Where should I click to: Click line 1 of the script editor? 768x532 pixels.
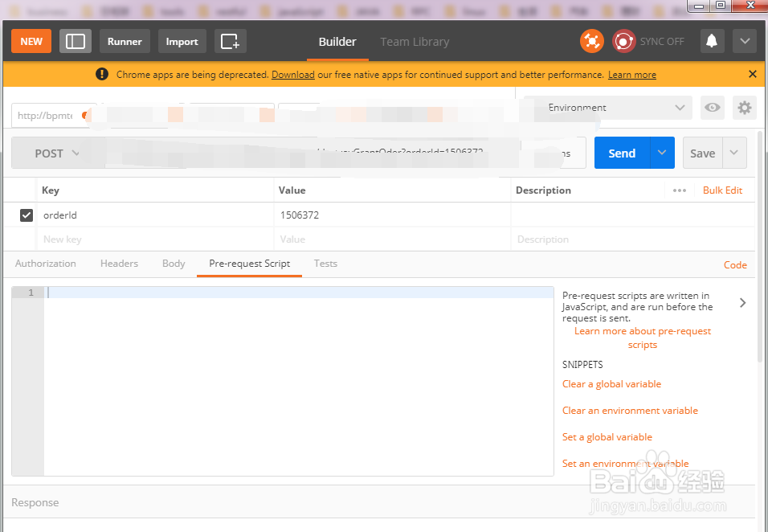(x=299, y=293)
